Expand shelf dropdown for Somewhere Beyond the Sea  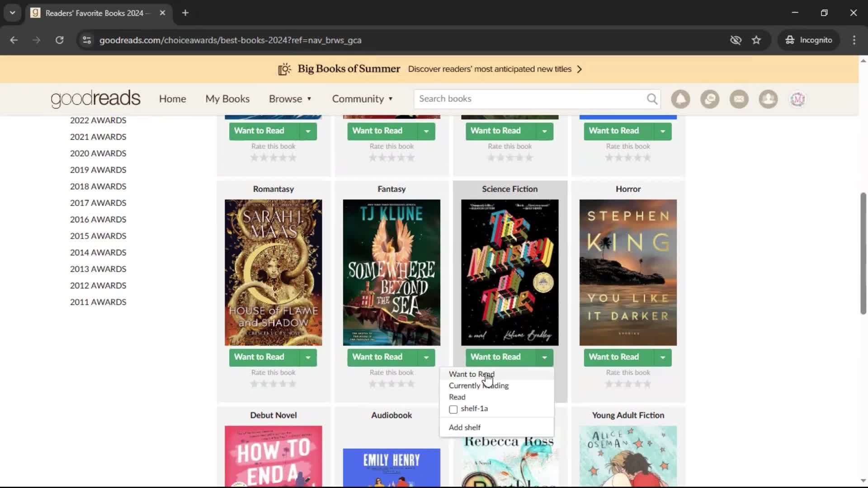coord(426,357)
